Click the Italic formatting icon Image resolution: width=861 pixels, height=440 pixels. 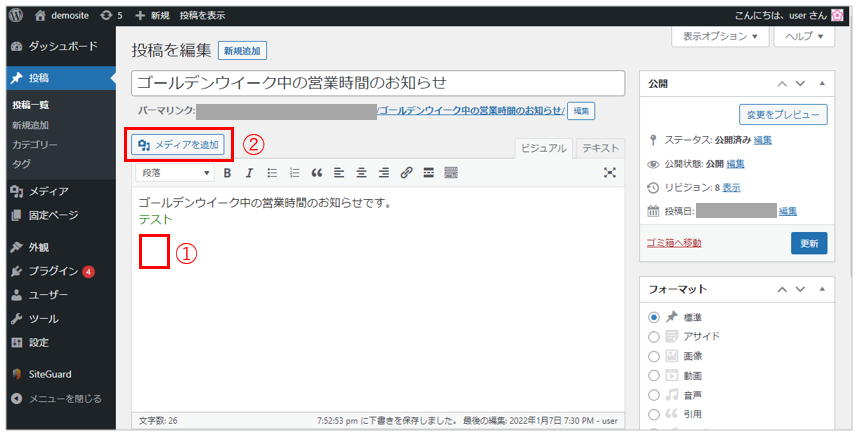(249, 173)
